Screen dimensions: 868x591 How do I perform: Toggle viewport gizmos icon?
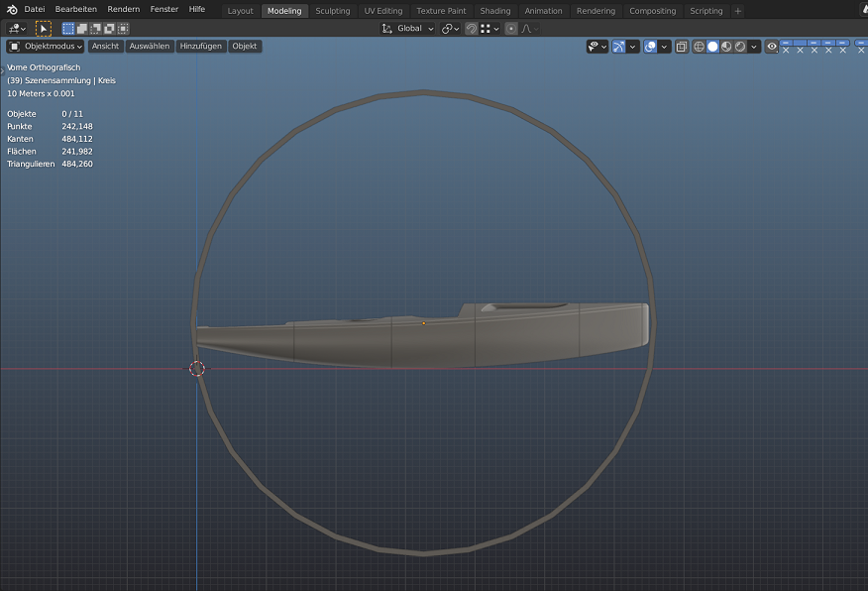pos(618,47)
